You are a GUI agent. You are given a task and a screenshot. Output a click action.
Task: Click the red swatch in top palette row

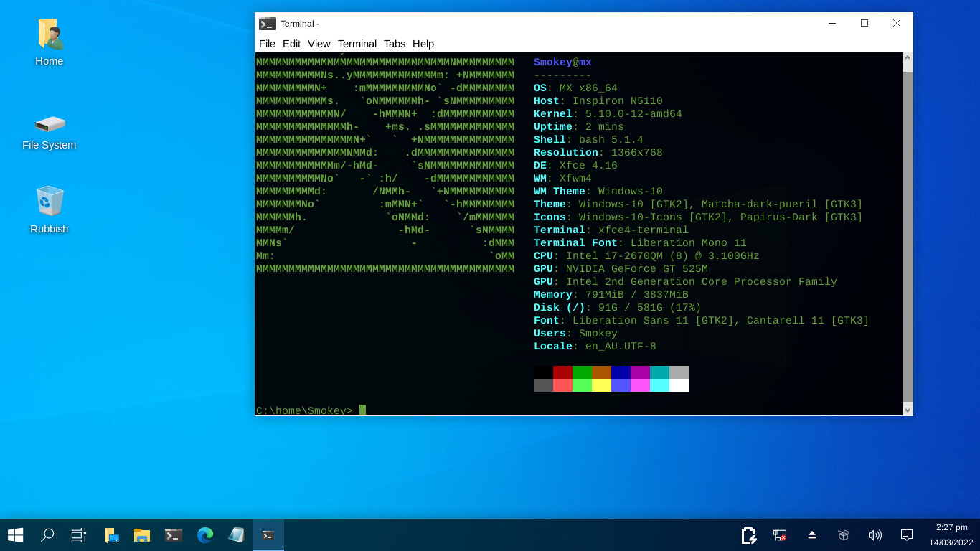(x=562, y=372)
